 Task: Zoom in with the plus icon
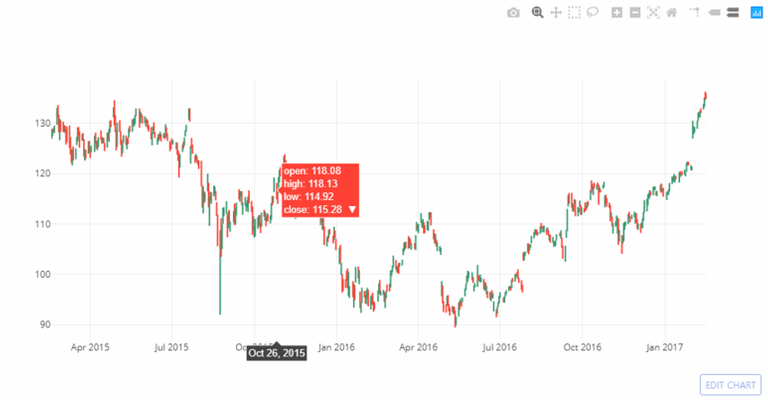tap(617, 13)
